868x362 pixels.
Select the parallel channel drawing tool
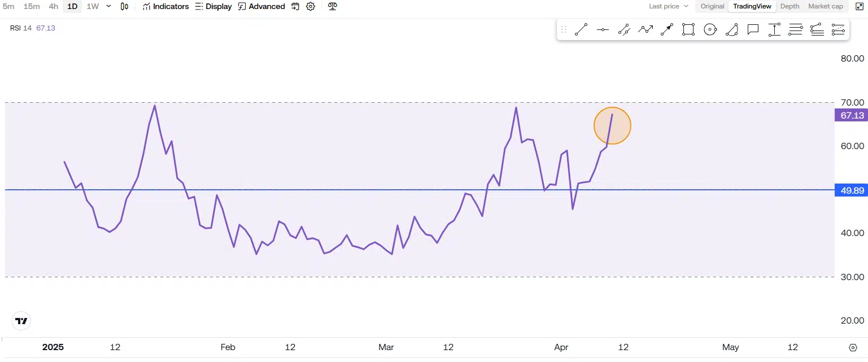(624, 30)
